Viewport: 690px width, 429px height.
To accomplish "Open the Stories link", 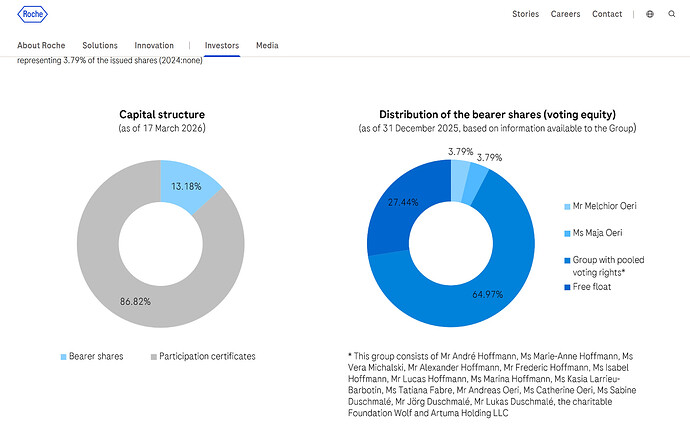I will tap(525, 14).
